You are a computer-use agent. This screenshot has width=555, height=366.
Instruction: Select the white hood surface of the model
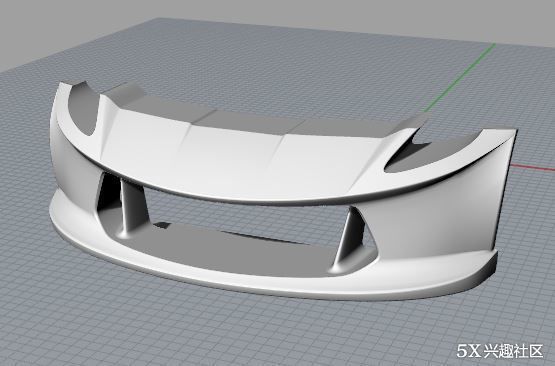pyautogui.click(x=234, y=159)
